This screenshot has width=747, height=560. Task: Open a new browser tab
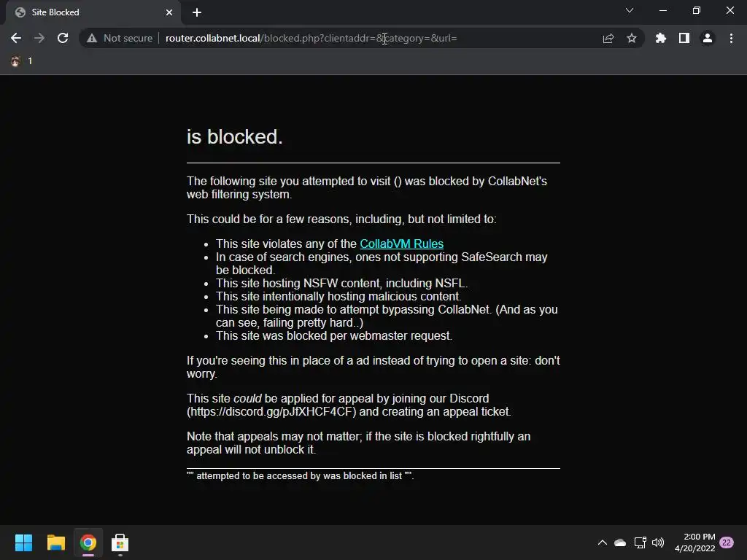[197, 12]
